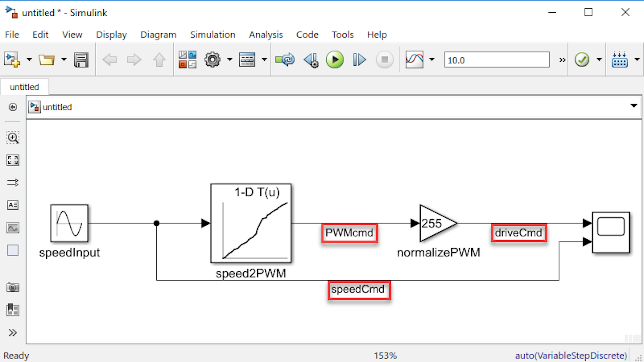Click the Fast Restart icon
Image resolution: width=644 pixels, height=362 pixels.
tap(285, 60)
